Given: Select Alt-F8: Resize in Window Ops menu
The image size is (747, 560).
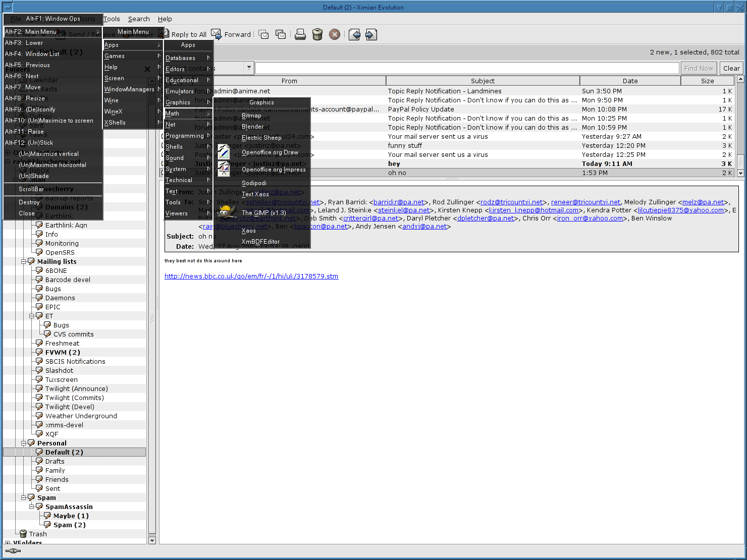Looking at the screenshot, I should [53, 98].
